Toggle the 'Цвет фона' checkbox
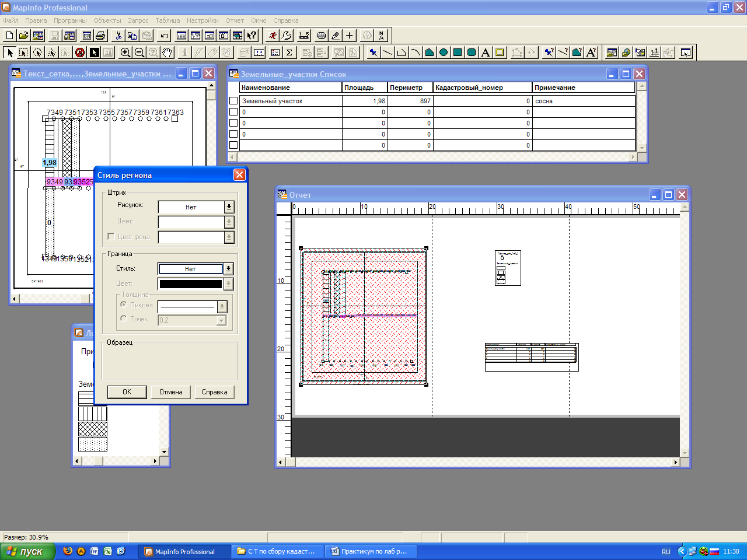The height and width of the screenshot is (560, 747). [x=111, y=236]
